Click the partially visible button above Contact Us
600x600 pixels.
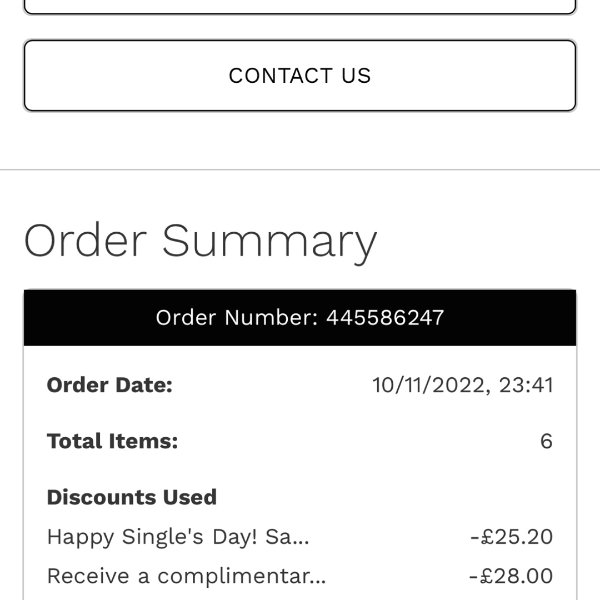(300, 7)
